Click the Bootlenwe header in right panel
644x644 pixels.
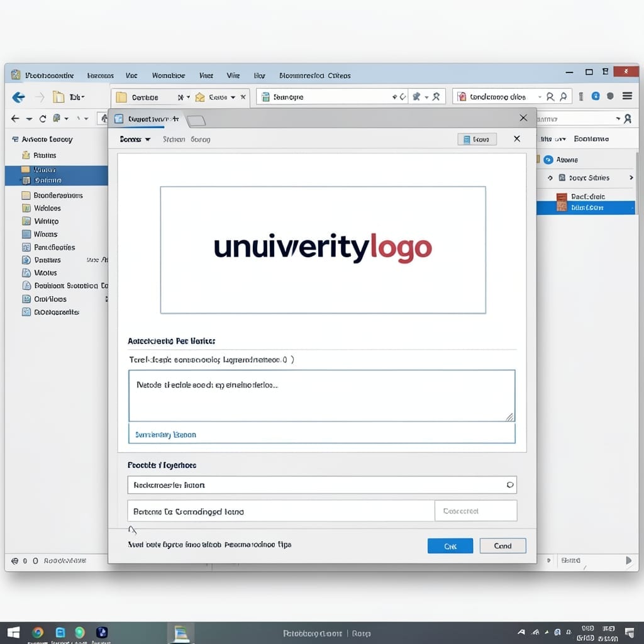tap(591, 139)
